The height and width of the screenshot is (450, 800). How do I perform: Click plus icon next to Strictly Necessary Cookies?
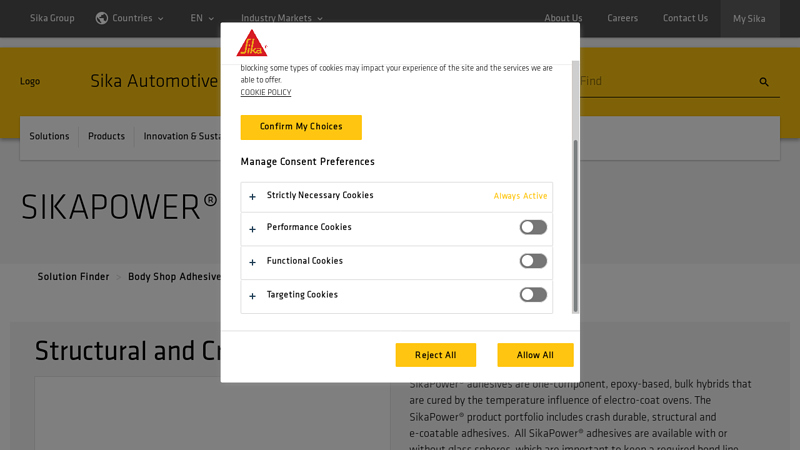252,197
